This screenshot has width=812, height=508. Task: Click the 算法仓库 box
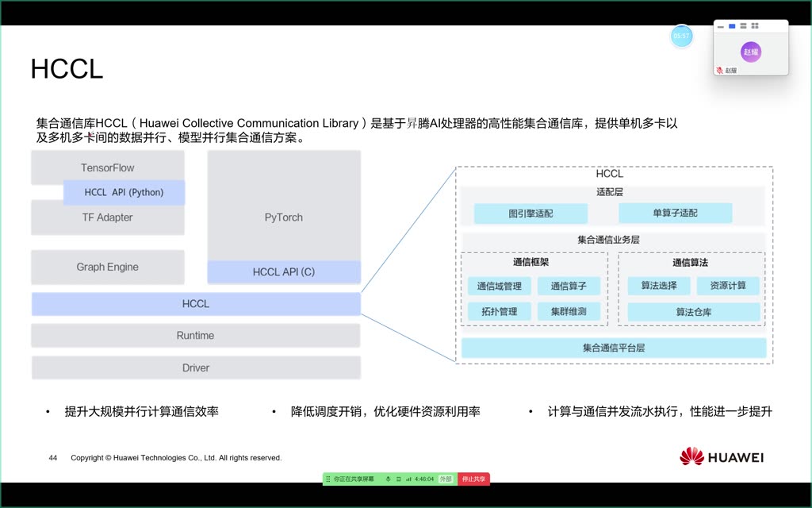coord(694,312)
